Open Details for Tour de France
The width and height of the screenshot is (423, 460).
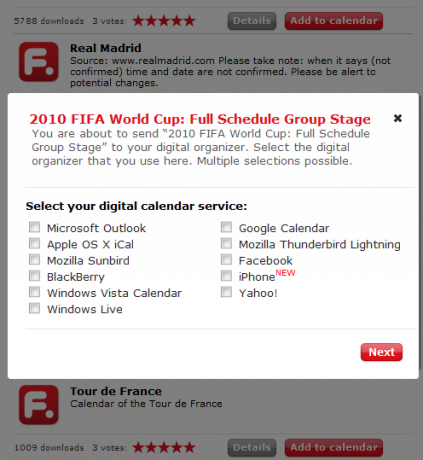[252, 448]
